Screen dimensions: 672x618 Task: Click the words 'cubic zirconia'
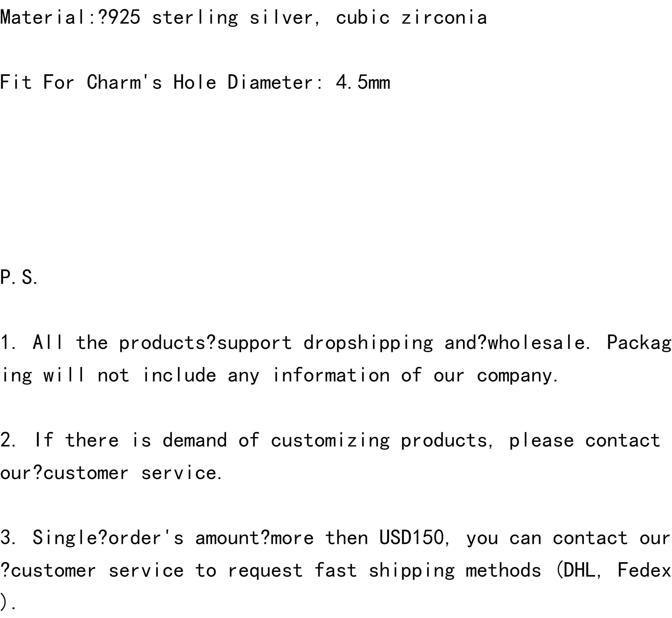(x=411, y=17)
